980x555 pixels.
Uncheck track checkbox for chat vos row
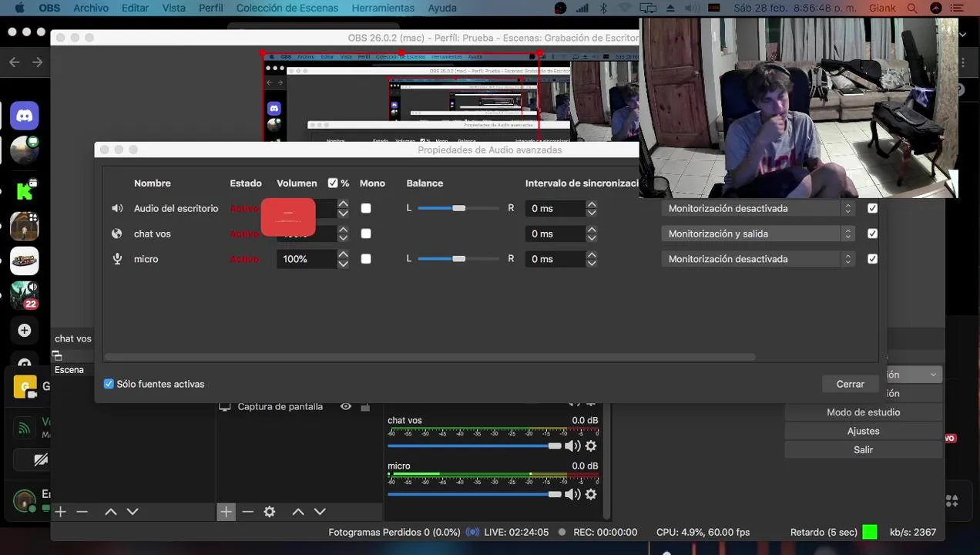point(872,234)
